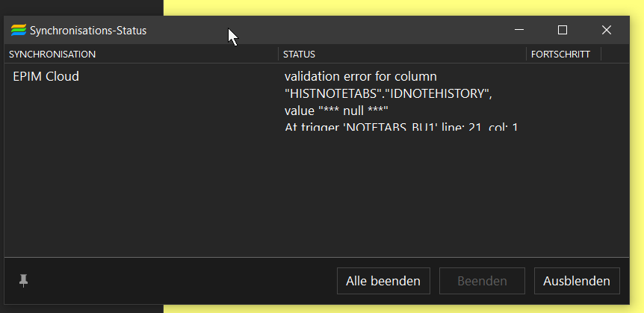Sort by the STATUS column header
Screen dimensions: 644x313
pos(403,55)
